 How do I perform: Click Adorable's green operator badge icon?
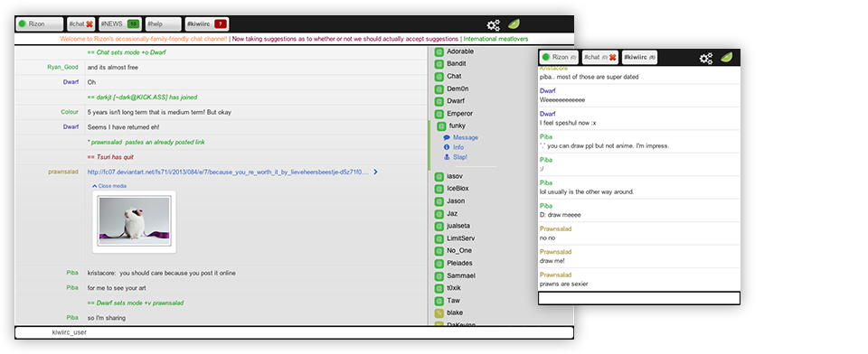pos(439,51)
